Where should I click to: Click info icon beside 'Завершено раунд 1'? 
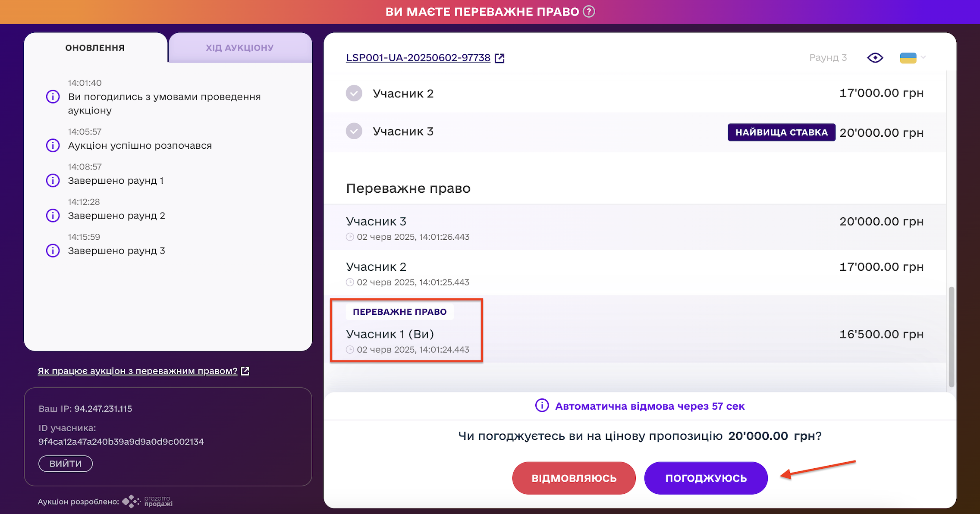pyautogui.click(x=53, y=181)
